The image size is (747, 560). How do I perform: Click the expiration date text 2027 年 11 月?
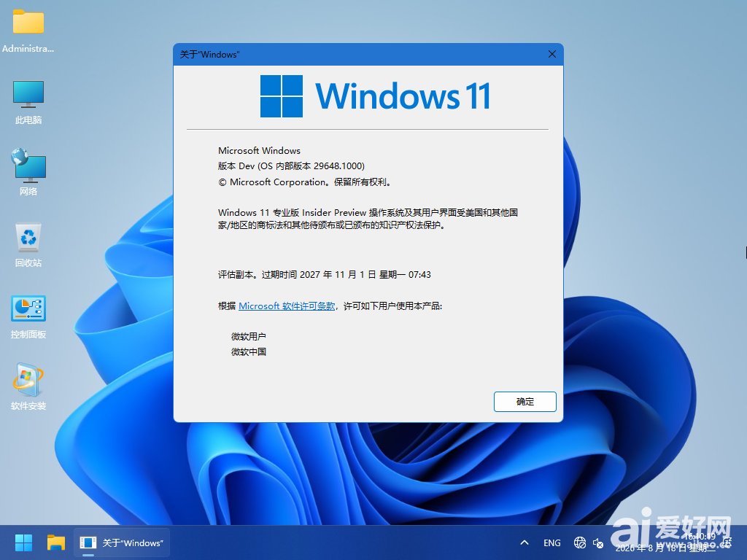[328, 274]
